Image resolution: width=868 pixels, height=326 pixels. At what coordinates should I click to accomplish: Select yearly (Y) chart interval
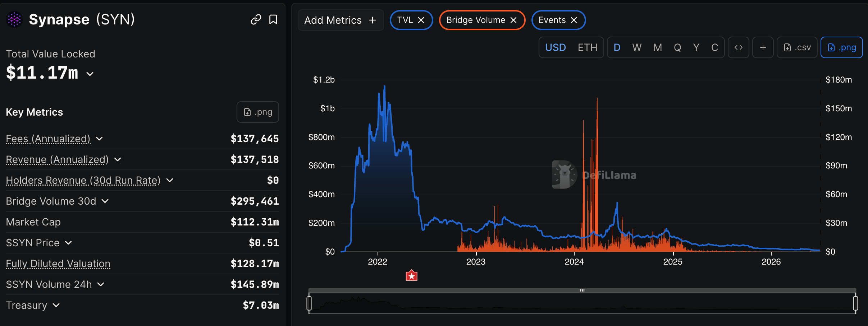pyautogui.click(x=696, y=47)
